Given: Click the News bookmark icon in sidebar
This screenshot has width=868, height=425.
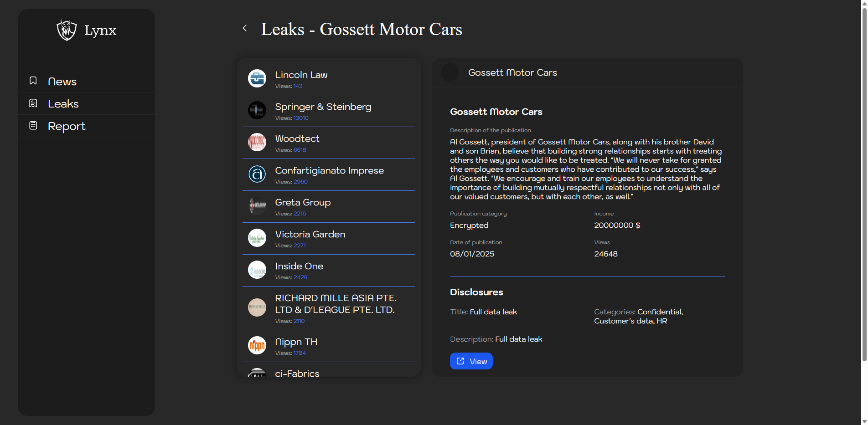Looking at the screenshot, I should (33, 81).
